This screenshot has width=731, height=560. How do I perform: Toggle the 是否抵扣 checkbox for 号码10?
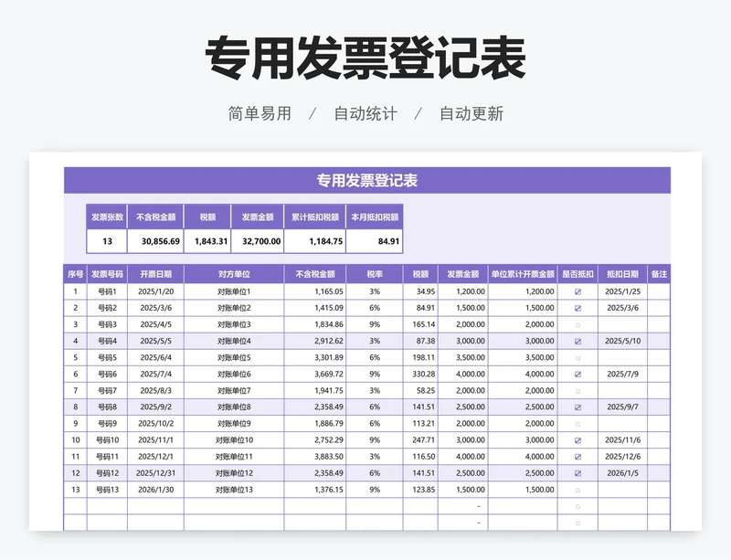577,440
